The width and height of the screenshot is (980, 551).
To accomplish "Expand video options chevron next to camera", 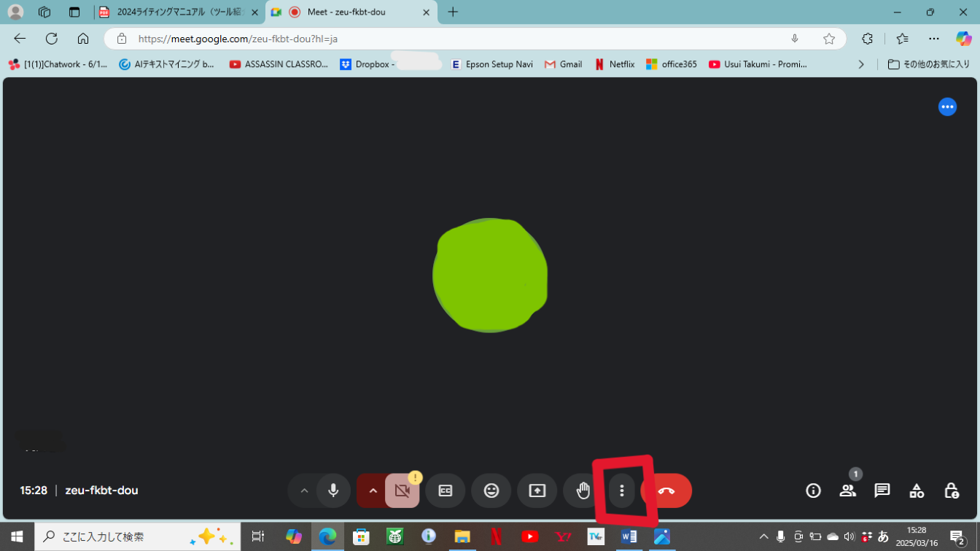I will pyautogui.click(x=373, y=491).
